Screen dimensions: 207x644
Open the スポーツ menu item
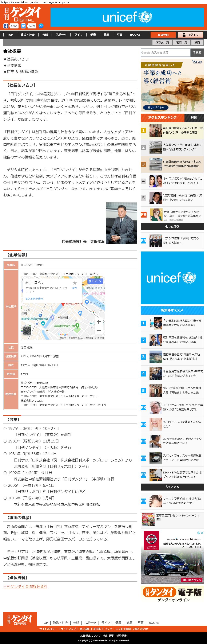[x=61, y=35]
